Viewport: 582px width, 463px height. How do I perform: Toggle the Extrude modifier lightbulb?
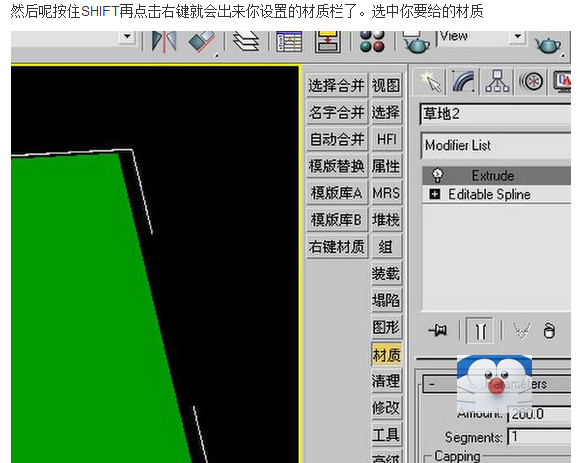tap(438, 175)
